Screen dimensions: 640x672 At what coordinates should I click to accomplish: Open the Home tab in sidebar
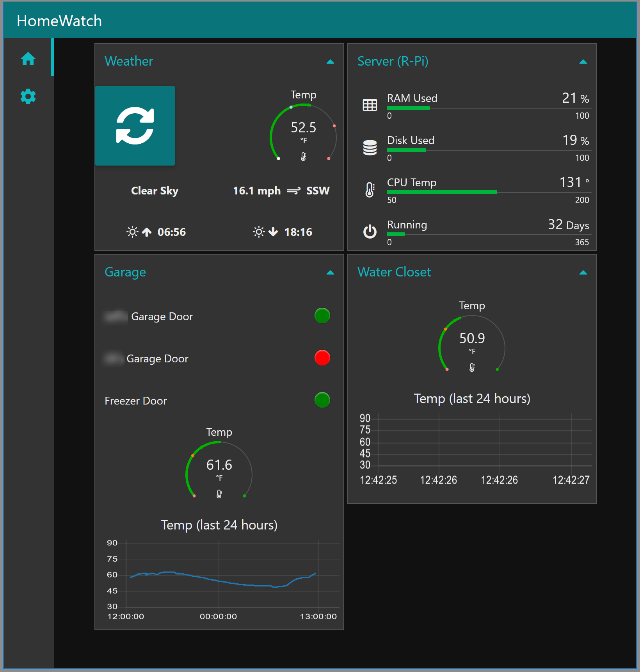tap(28, 59)
